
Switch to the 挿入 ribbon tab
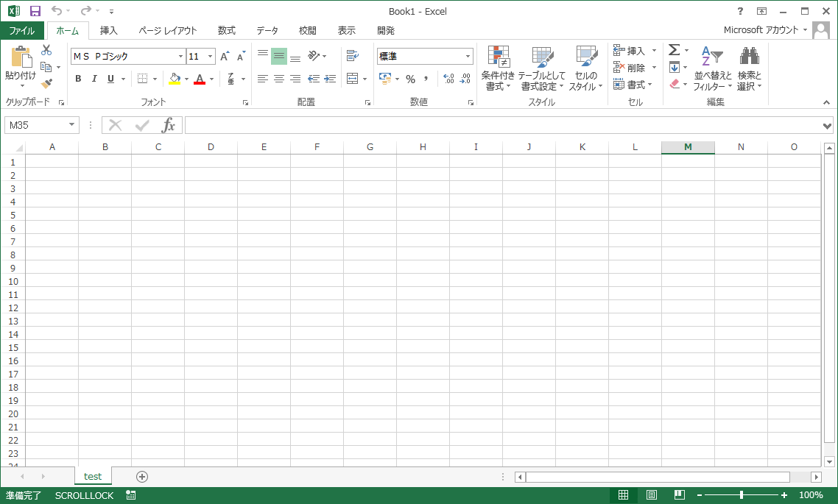click(x=109, y=30)
